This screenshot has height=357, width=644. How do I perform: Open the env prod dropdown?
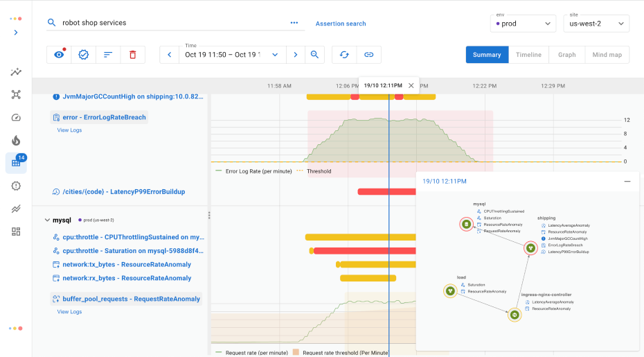[523, 24]
